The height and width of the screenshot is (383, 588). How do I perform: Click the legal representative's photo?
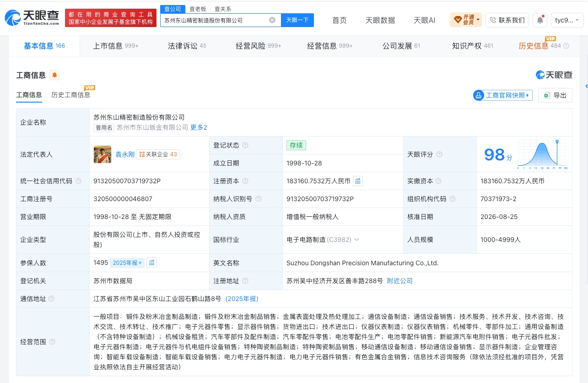tap(102, 154)
